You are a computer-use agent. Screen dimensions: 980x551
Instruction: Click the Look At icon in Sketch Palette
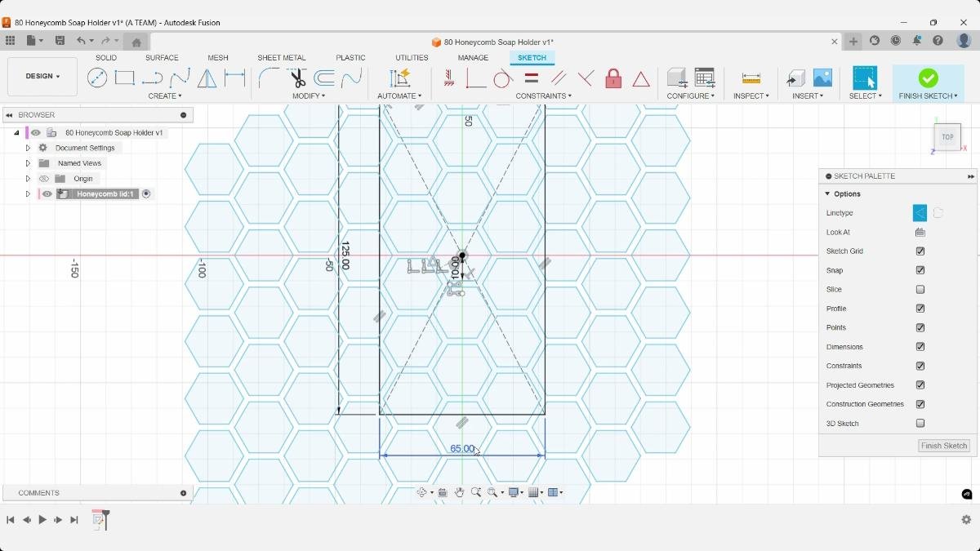pos(920,233)
